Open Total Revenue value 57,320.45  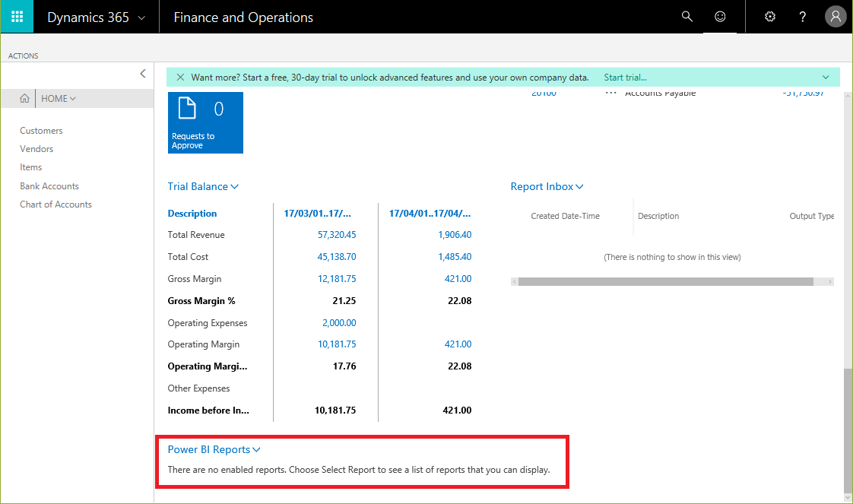[337, 235]
